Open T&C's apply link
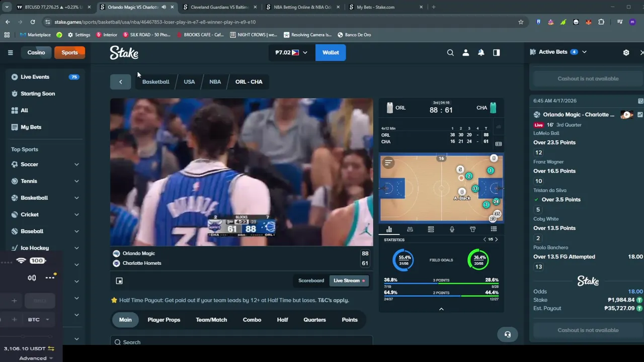 (x=333, y=300)
